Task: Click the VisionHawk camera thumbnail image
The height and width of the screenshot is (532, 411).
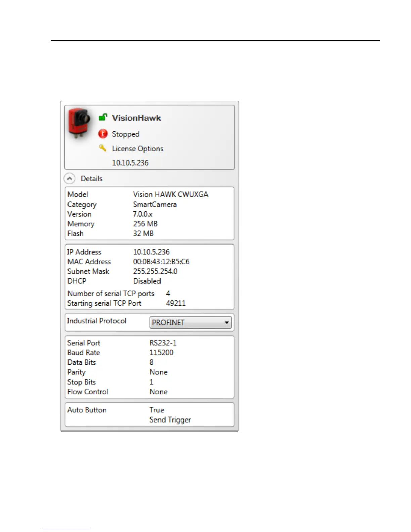Action: [x=79, y=124]
